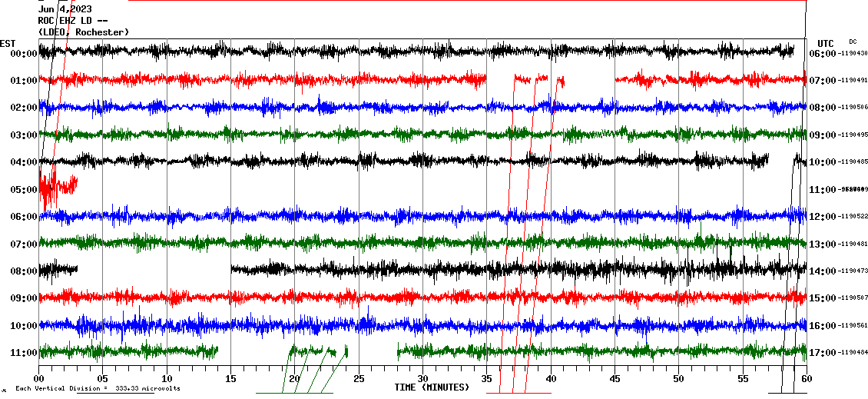Select the 17:00 UTC row label
The image size is (868, 399).
(x=823, y=353)
